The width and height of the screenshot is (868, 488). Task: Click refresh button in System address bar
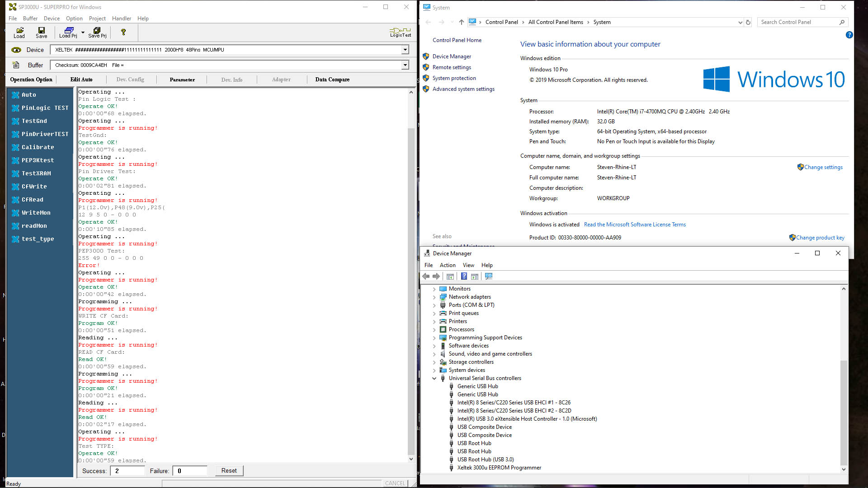748,22
